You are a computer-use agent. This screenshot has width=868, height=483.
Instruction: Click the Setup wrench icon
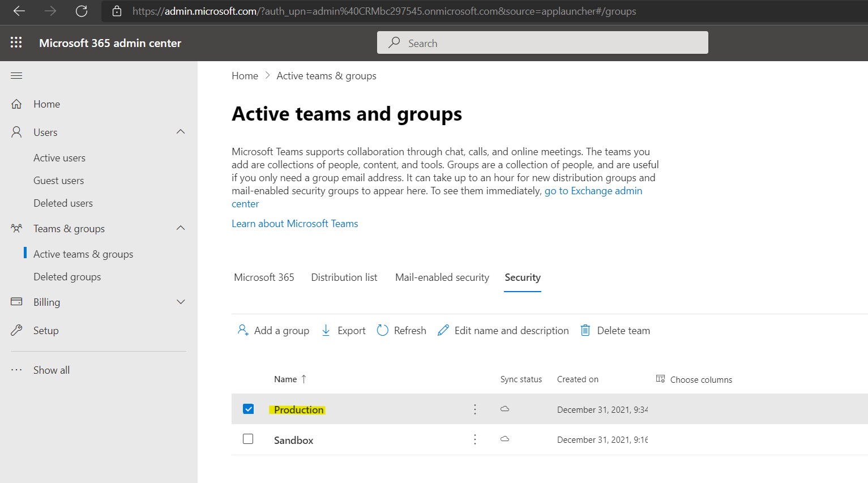(16, 330)
